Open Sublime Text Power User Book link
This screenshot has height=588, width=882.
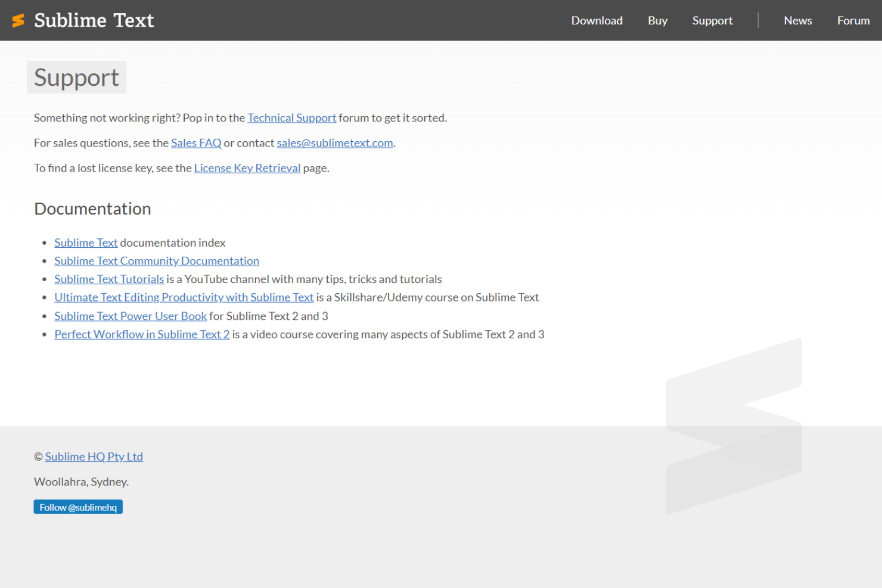tap(131, 316)
